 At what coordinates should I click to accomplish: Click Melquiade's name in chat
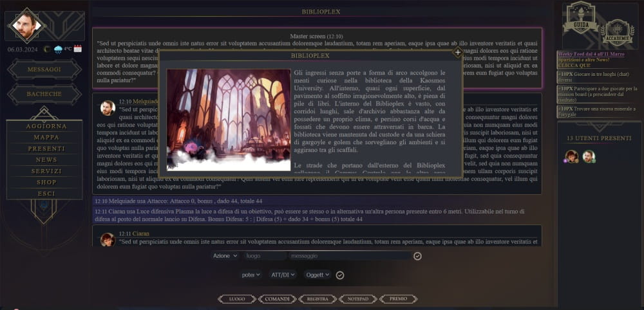point(146,101)
